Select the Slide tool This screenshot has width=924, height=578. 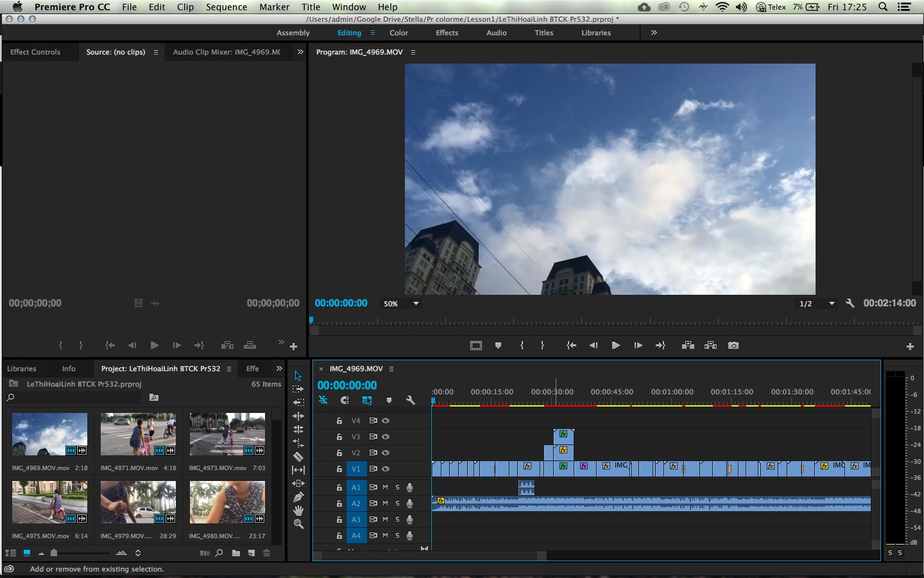tap(298, 484)
